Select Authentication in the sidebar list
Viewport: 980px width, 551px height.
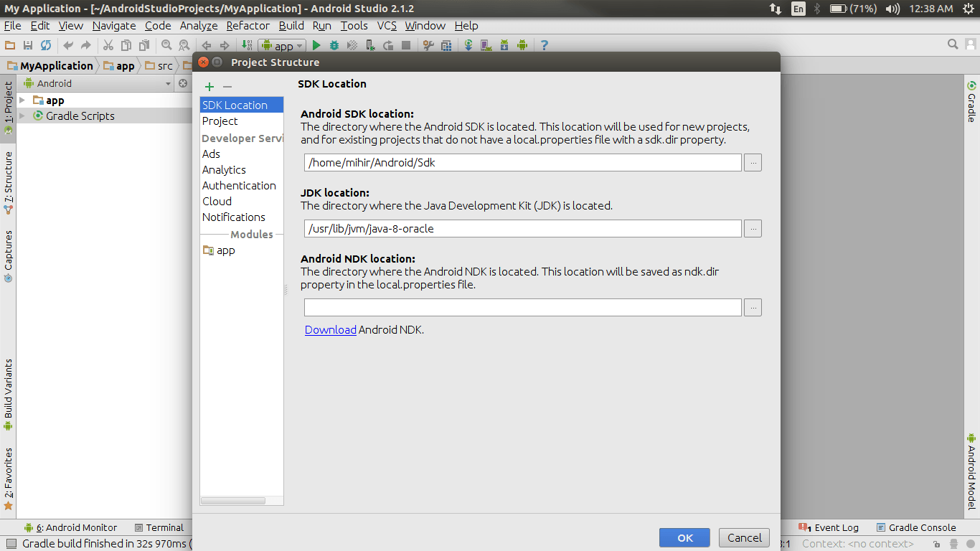tap(239, 186)
